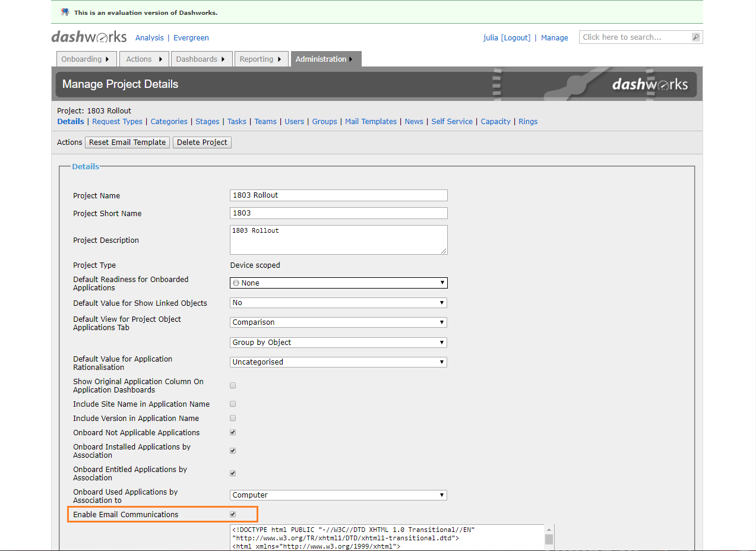756x551 pixels.
Task: Go to the Mail Templates link
Action: click(x=371, y=121)
